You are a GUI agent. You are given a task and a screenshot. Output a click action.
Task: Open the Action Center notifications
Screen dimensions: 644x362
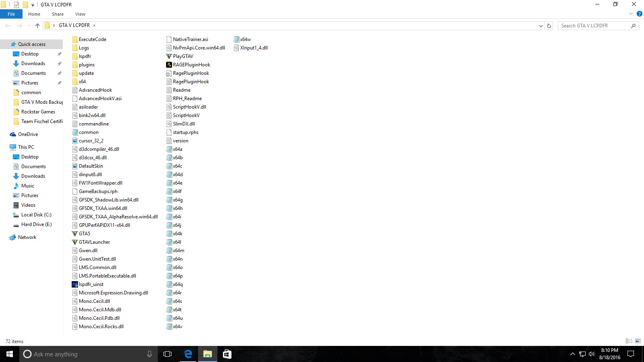[631, 354]
